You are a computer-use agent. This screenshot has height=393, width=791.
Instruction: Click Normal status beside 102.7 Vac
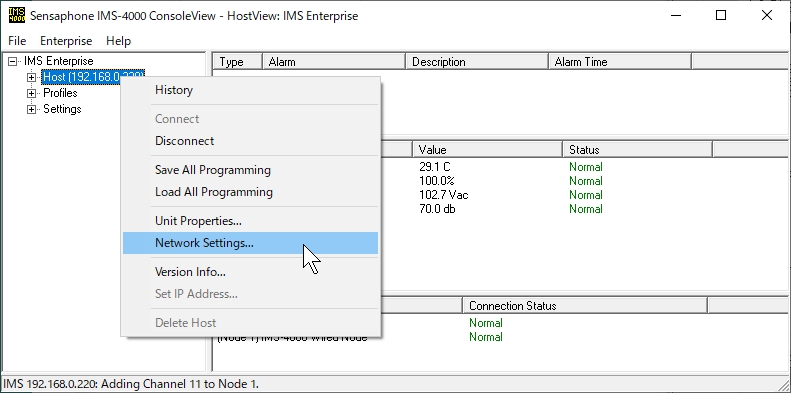tap(586, 195)
